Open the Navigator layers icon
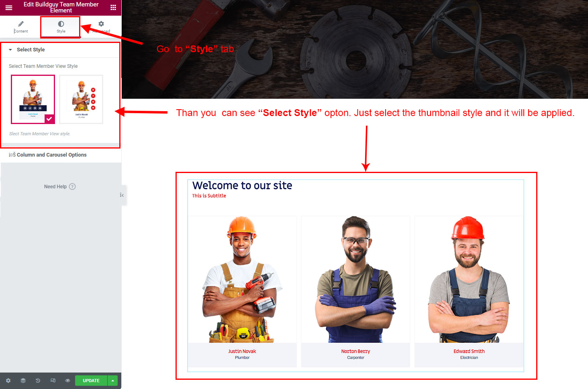The image size is (588, 389). point(23,381)
